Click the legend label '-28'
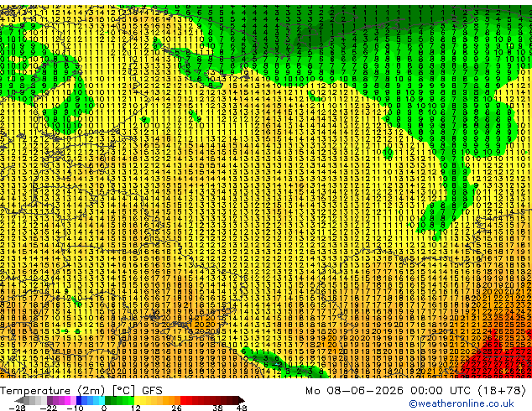This screenshot has height=411, width=532. coord(18,408)
